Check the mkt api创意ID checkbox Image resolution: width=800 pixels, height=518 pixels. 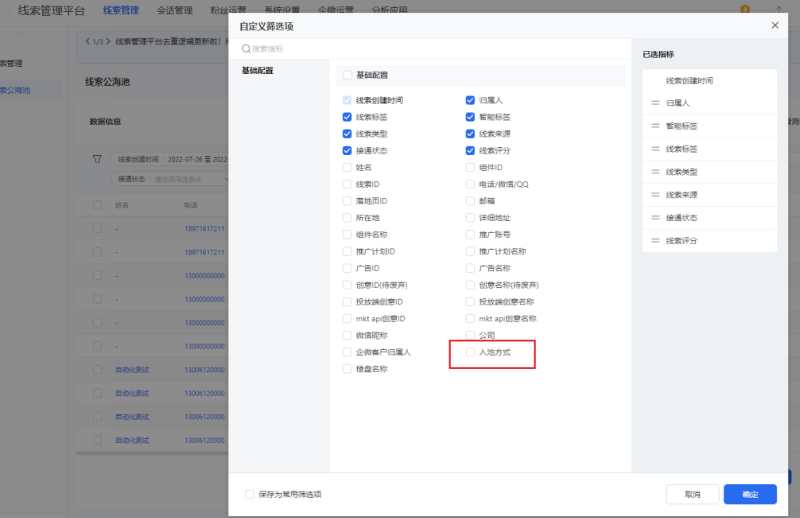tap(347, 318)
